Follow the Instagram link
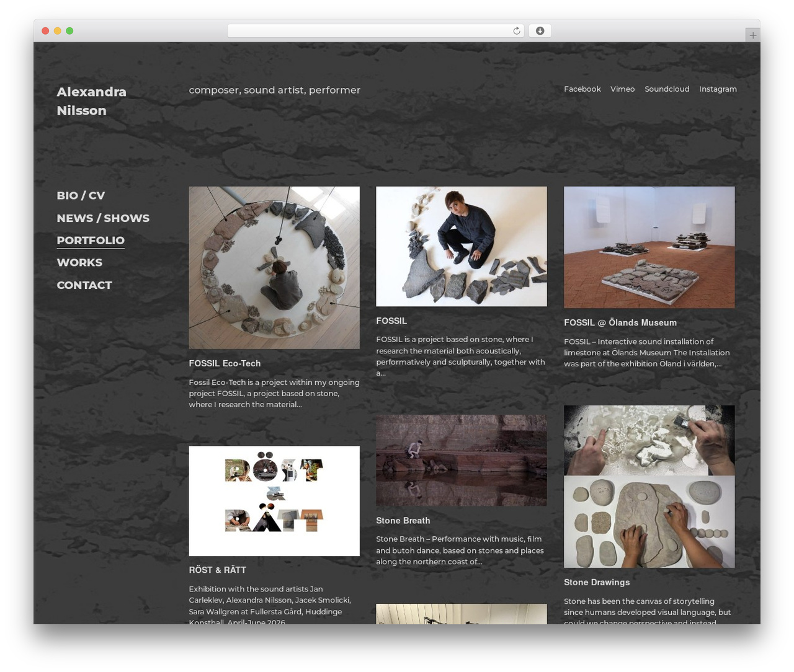Image resolution: width=794 pixels, height=672 pixels. tap(718, 89)
